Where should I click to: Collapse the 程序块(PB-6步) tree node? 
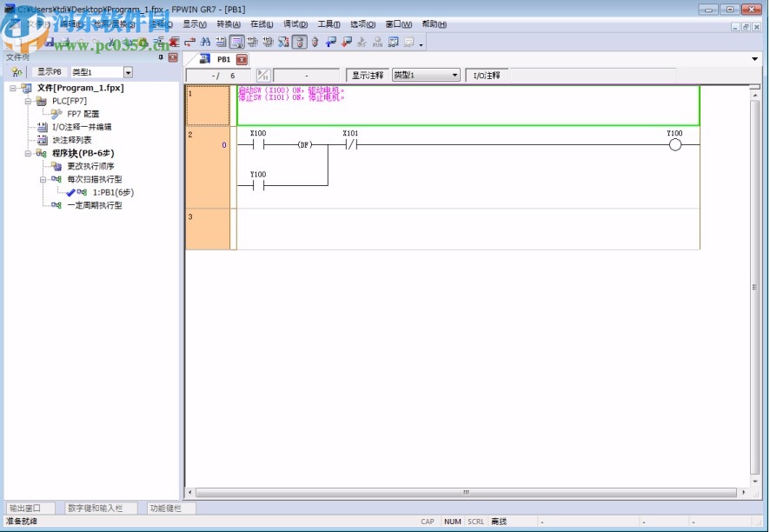tap(29, 153)
